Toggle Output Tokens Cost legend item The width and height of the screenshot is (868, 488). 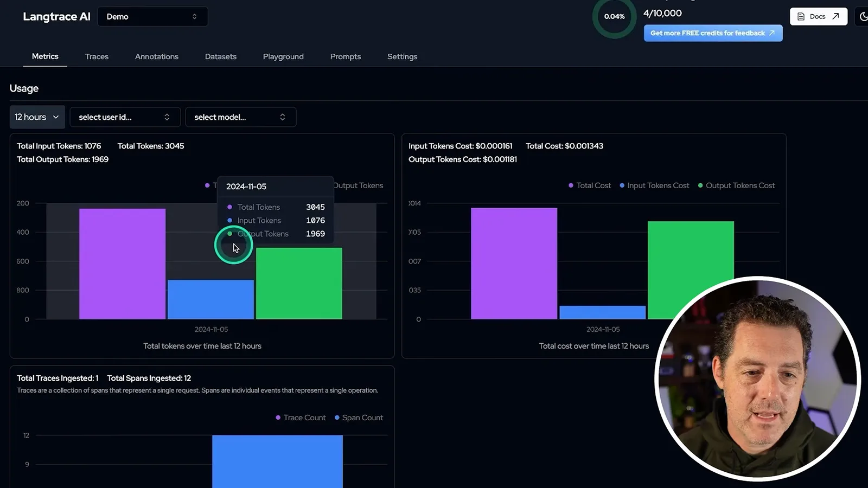point(736,185)
